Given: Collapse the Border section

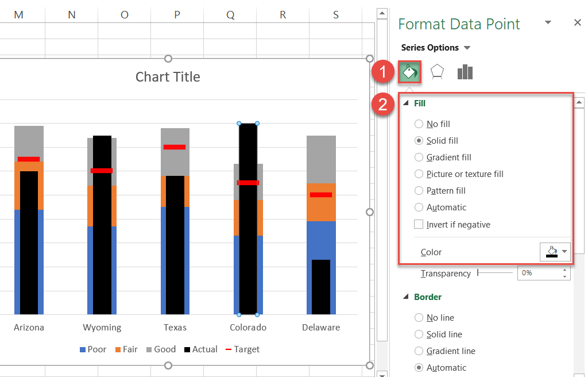Looking at the screenshot, I should tap(406, 297).
